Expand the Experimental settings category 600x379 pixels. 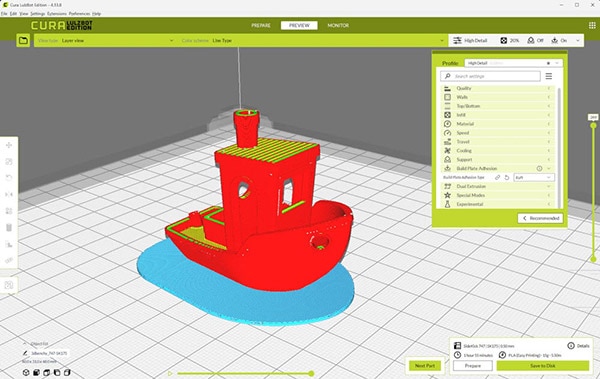point(498,204)
